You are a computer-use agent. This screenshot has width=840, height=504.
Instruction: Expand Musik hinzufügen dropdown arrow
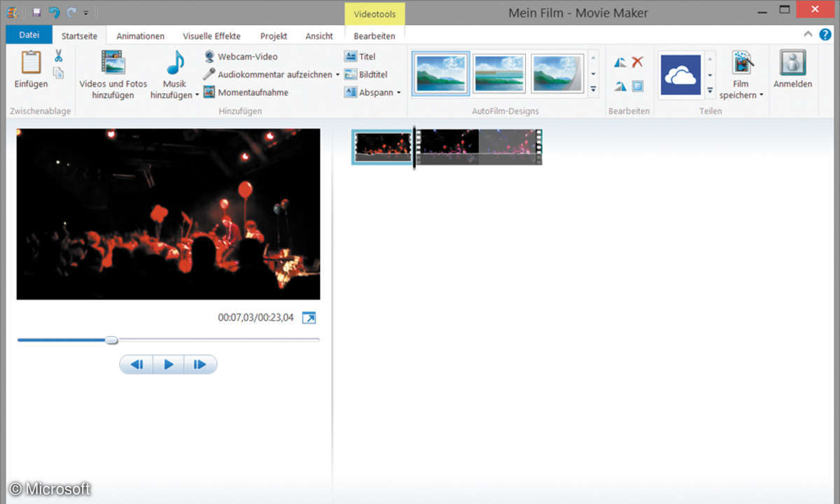(x=197, y=95)
